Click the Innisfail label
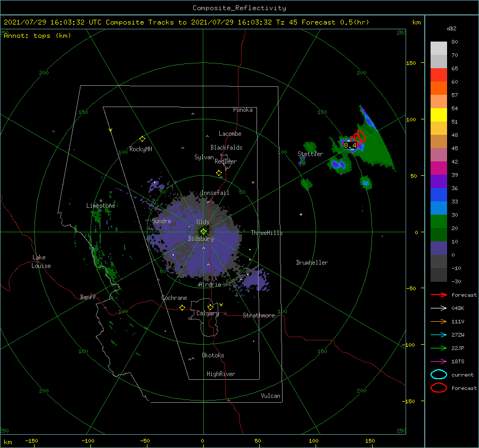Screen dimensions: 479x448 click(215, 193)
